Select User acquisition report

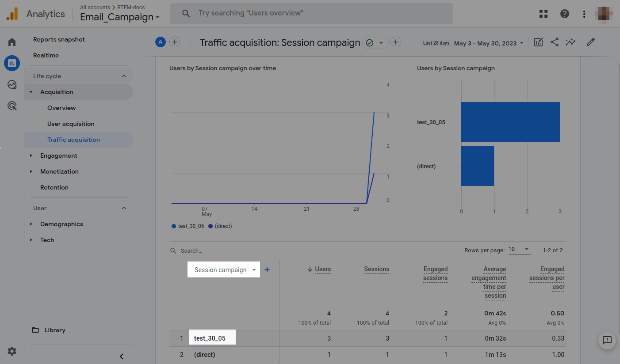(x=71, y=124)
